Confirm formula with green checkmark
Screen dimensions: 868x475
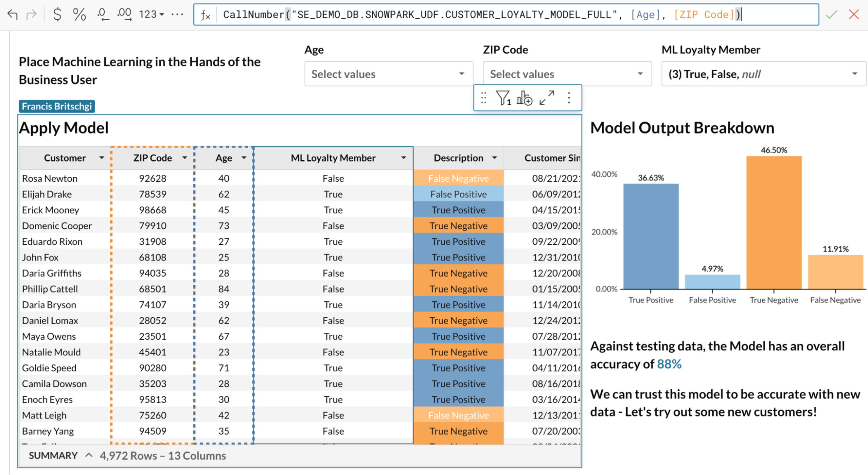[x=831, y=14]
